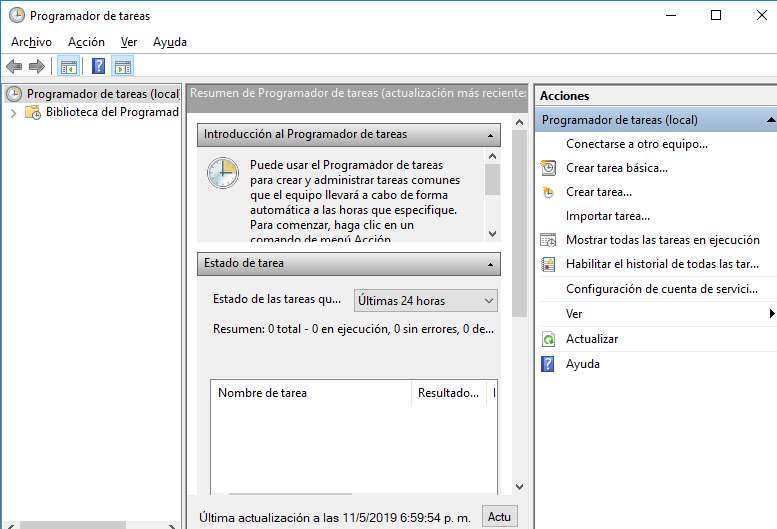Click the center pane scrollbar up arrow
Viewport: 777px width, 529px height.
519,122
